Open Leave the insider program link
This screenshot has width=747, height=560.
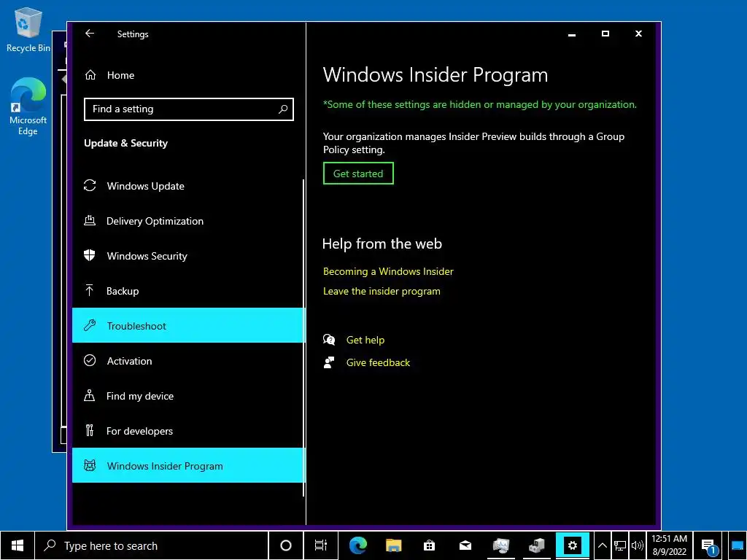tap(382, 291)
